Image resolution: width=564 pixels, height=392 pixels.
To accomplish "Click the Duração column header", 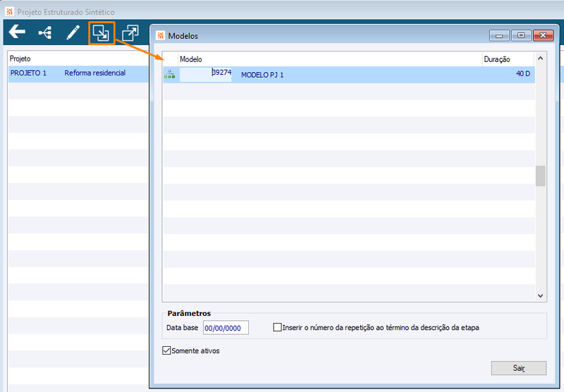I will pos(508,59).
